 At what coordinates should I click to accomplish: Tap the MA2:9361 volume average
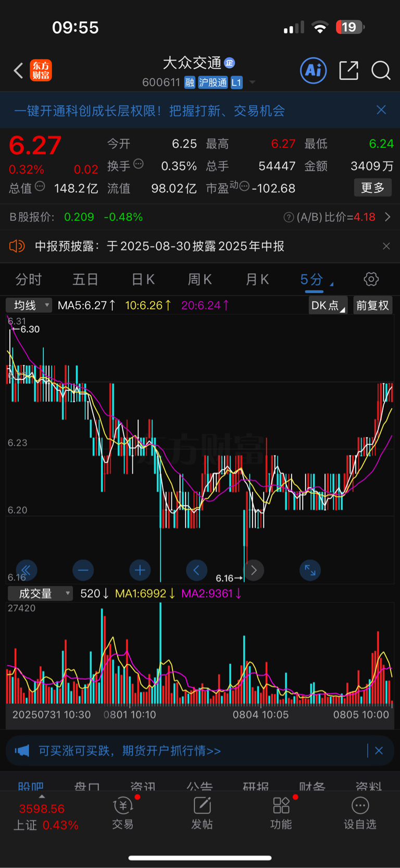211,593
